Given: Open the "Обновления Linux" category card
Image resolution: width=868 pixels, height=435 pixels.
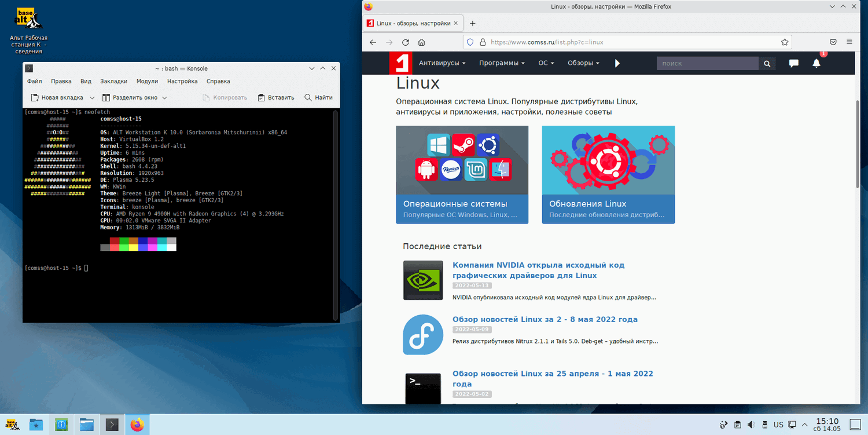Looking at the screenshot, I should [x=608, y=174].
